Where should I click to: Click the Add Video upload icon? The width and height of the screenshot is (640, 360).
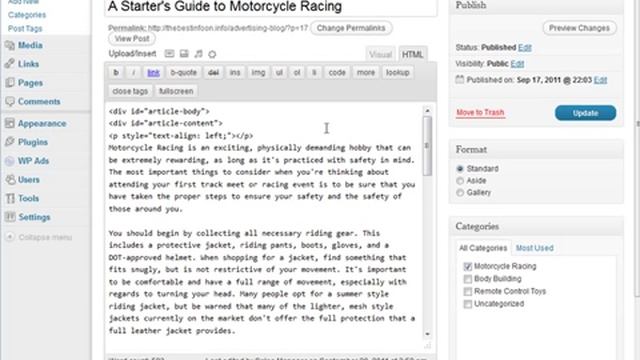[184, 54]
